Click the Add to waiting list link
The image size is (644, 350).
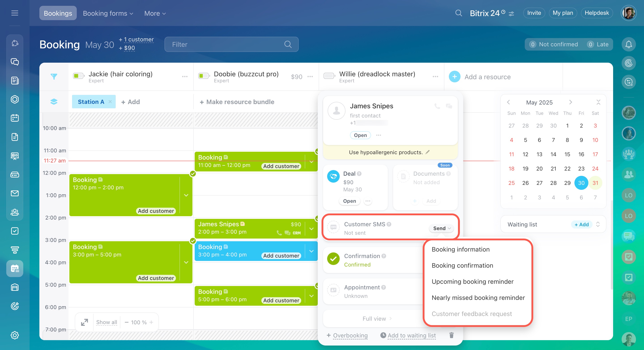click(x=412, y=335)
